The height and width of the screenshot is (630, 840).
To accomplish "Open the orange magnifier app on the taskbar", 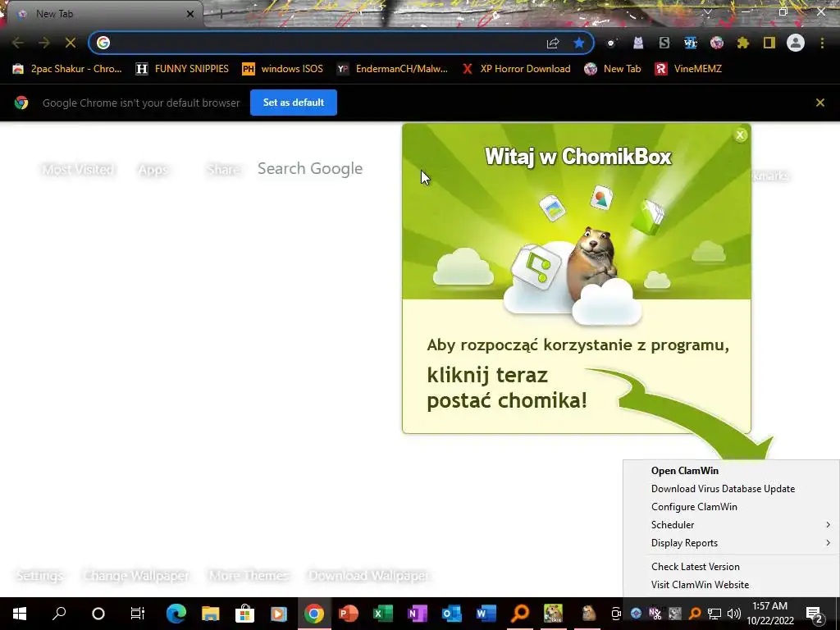I will coord(519,614).
